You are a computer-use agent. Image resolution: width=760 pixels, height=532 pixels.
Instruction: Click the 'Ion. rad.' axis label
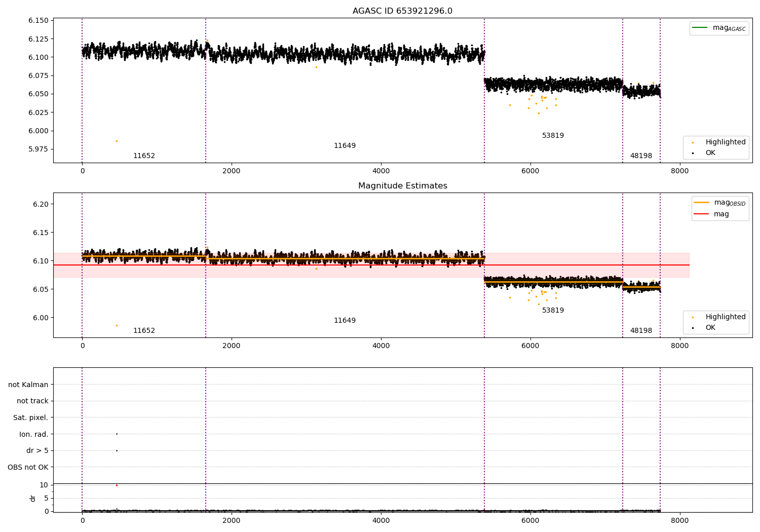(34, 434)
